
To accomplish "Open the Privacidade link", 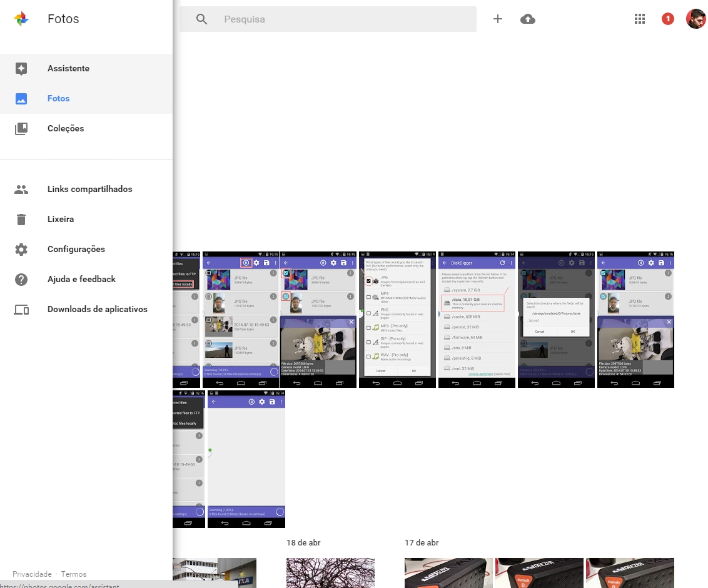I will coord(31,574).
